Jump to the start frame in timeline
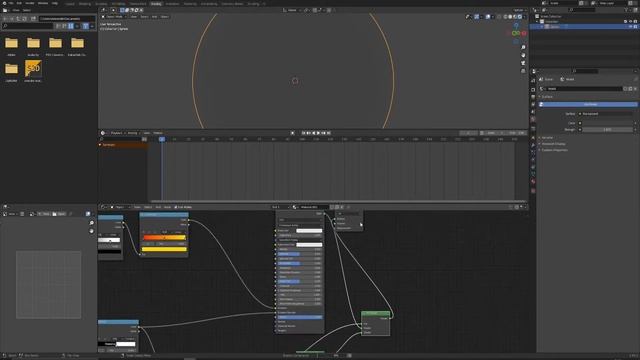 coord(304,133)
